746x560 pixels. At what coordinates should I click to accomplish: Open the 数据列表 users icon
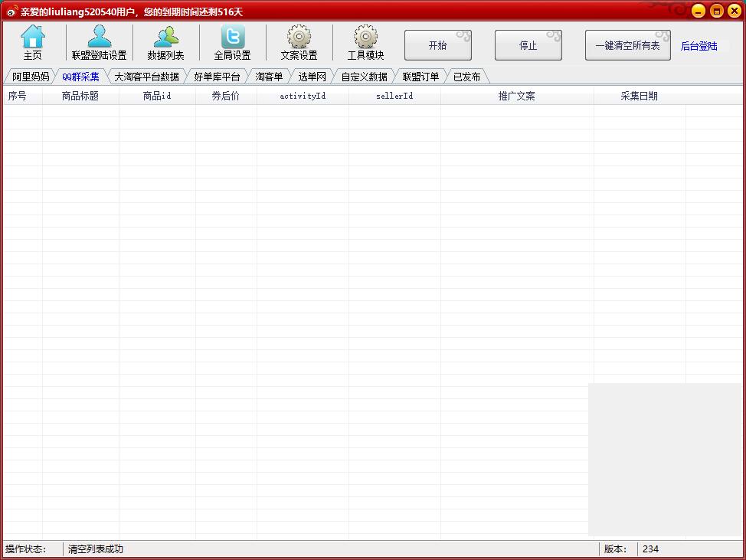165,37
